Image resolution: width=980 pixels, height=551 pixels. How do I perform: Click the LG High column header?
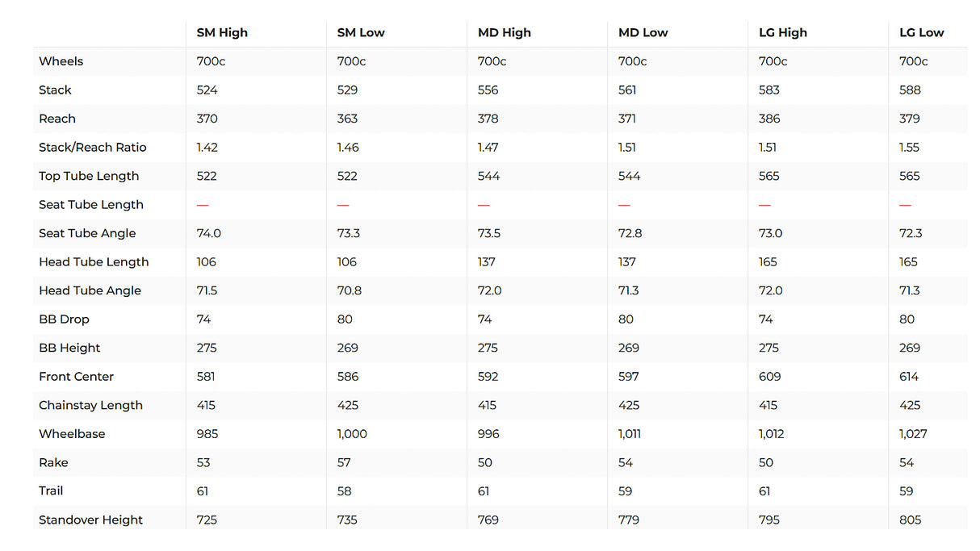[x=783, y=33]
